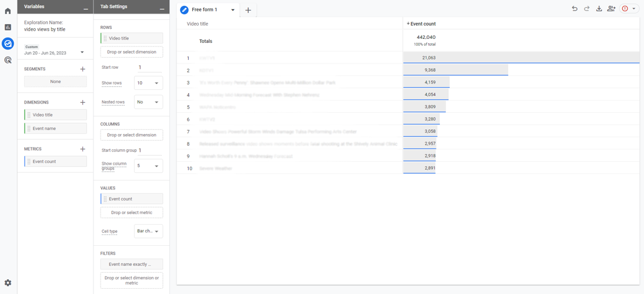
Task: Select the Free form 1 tab
Action: click(x=208, y=9)
